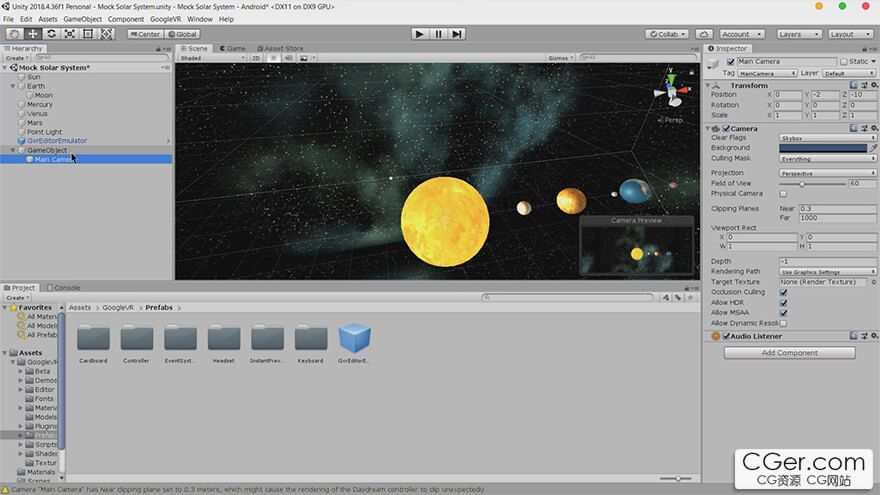Open the Rendering Path dropdown
The width and height of the screenshot is (880, 495).
pyautogui.click(x=827, y=272)
